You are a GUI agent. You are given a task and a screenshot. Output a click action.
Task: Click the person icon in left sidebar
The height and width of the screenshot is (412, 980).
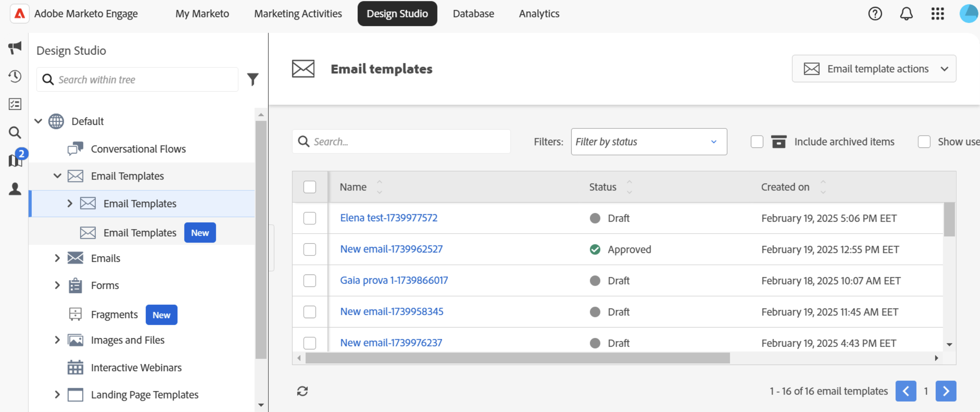(15, 189)
